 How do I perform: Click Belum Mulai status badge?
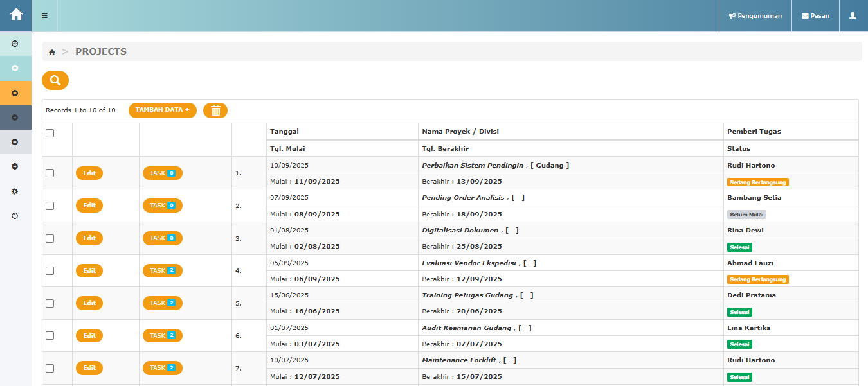pyautogui.click(x=746, y=215)
